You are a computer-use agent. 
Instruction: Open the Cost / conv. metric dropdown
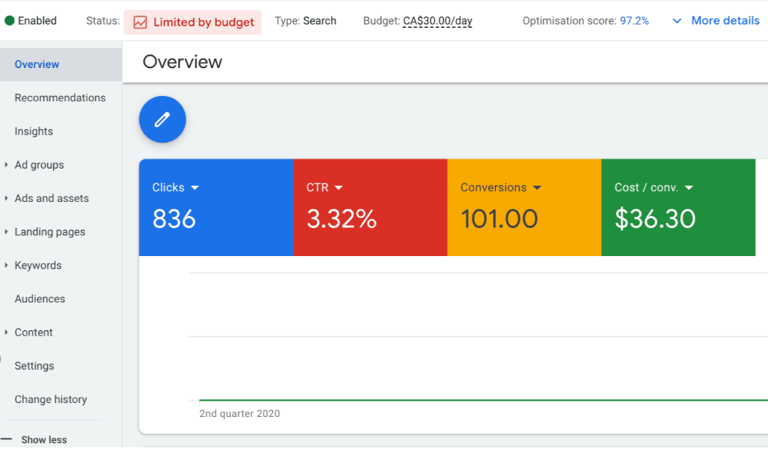click(x=689, y=188)
